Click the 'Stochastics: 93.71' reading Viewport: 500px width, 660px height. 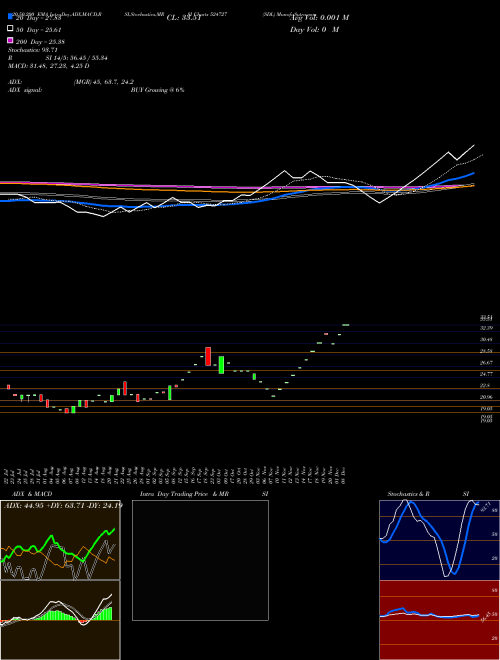(x=33, y=50)
